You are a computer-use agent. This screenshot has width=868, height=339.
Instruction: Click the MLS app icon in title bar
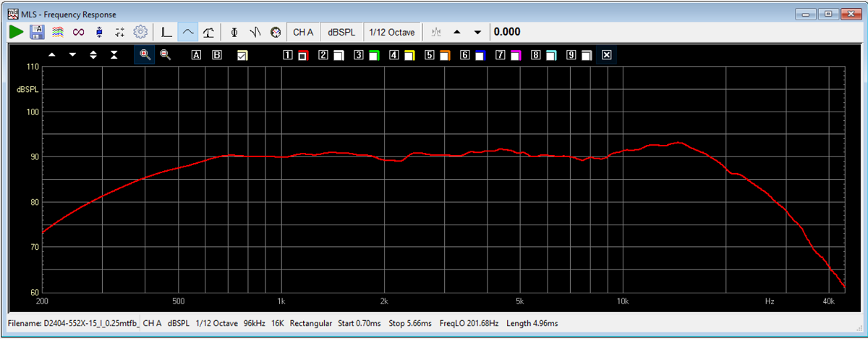coord(12,14)
